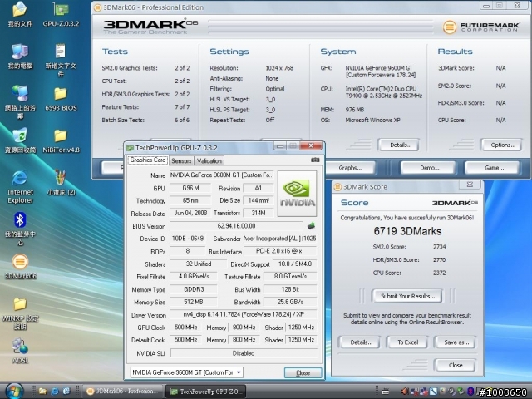This screenshot has height=399, width=532.
Task: Open the ADSL connection icon
Action: [20, 351]
